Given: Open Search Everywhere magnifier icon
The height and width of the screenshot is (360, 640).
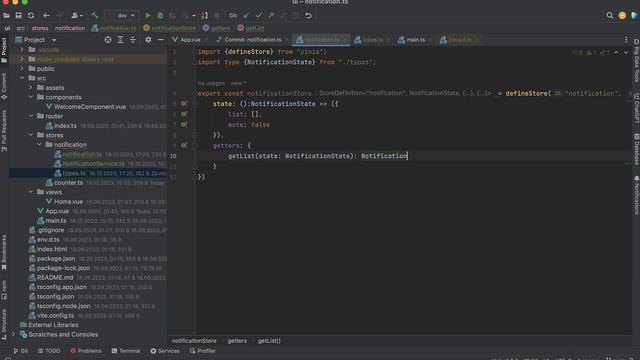Looking at the screenshot, I should tap(610, 16).
